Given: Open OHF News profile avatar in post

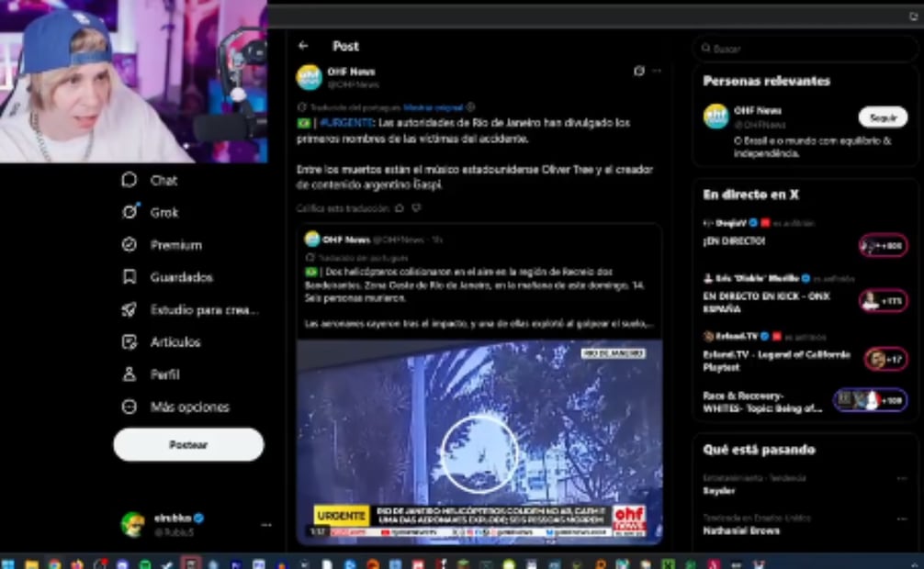Looking at the screenshot, I should 309,78.
